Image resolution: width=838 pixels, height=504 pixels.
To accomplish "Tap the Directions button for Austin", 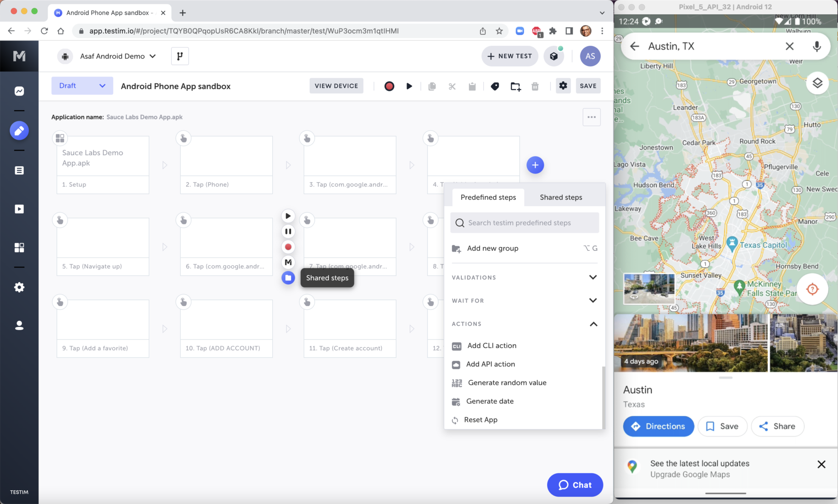I will 658,426.
